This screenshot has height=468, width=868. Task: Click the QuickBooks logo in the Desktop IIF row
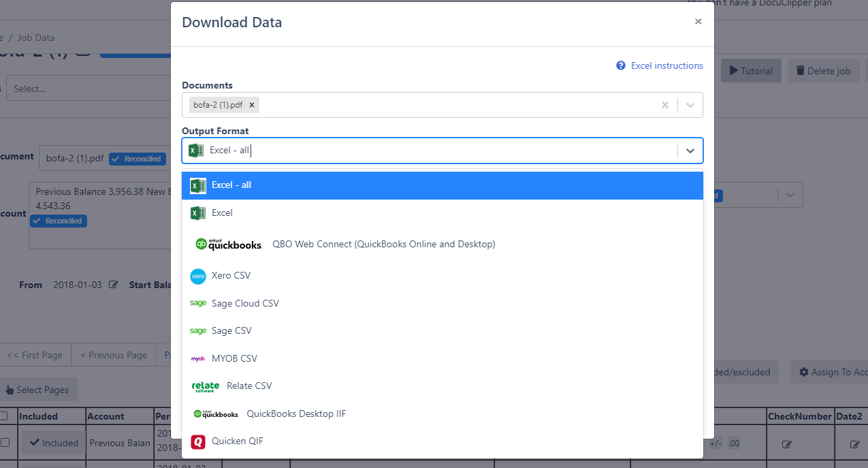click(216, 414)
